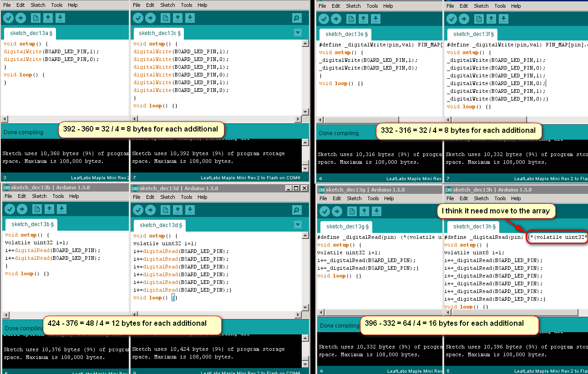Save sketch_dec13f with the toolbar save icon
This screenshot has width=588, height=374.
[x=503, y=18]
